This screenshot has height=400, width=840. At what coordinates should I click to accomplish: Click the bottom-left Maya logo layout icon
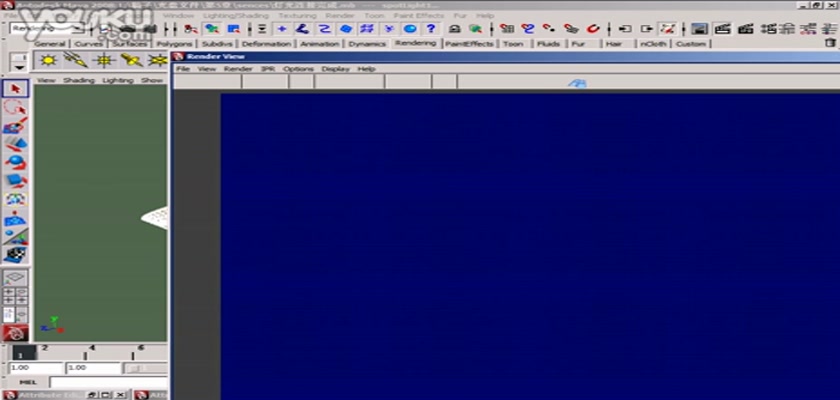(x=16, y=333)
